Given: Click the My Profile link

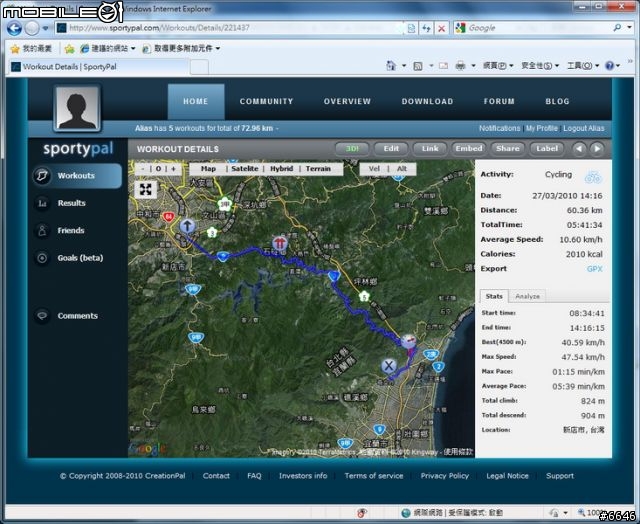Looking at the screenshot, I should (542, 128).
